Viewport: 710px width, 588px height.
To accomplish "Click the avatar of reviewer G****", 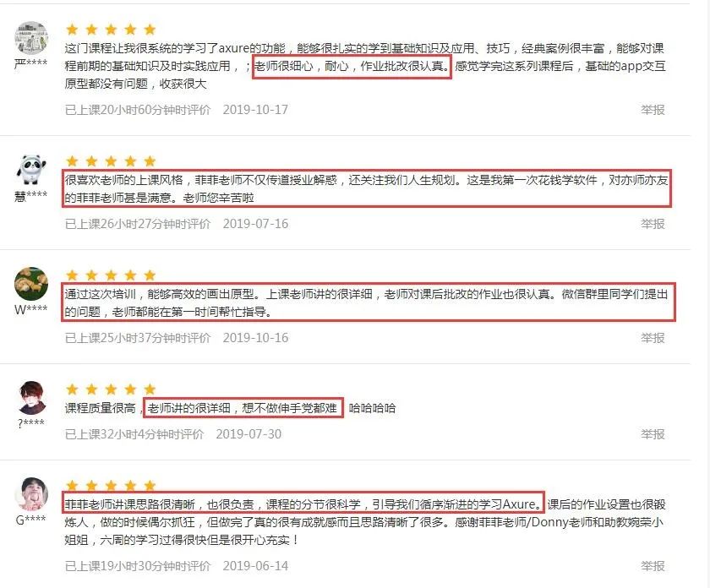I will click(x=31, y=494).
